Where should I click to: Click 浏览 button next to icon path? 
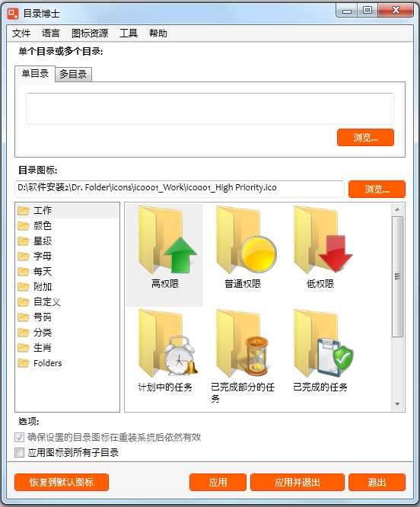[x=377, y=189]
